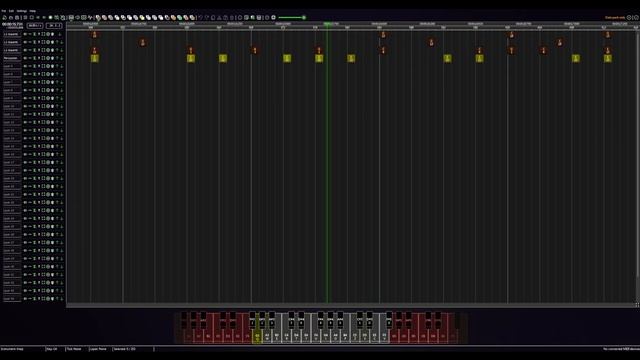Delete Layer 25 with its trash icon
Screen dimensions: 640x360
[x=52, y=227]
